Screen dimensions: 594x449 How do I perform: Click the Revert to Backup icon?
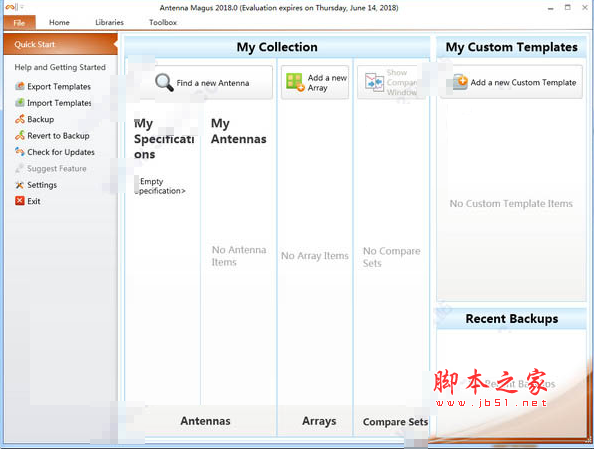click(20, 135)
